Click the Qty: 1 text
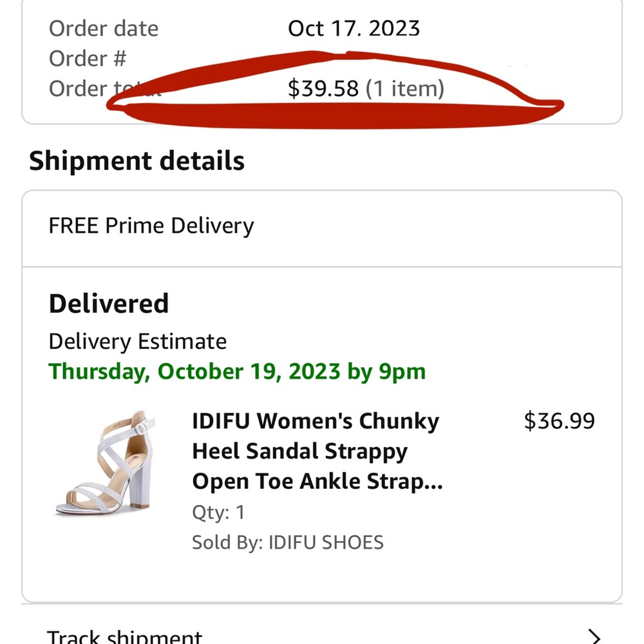The height and width of the screenshot is (644, 644). [218, 513]
